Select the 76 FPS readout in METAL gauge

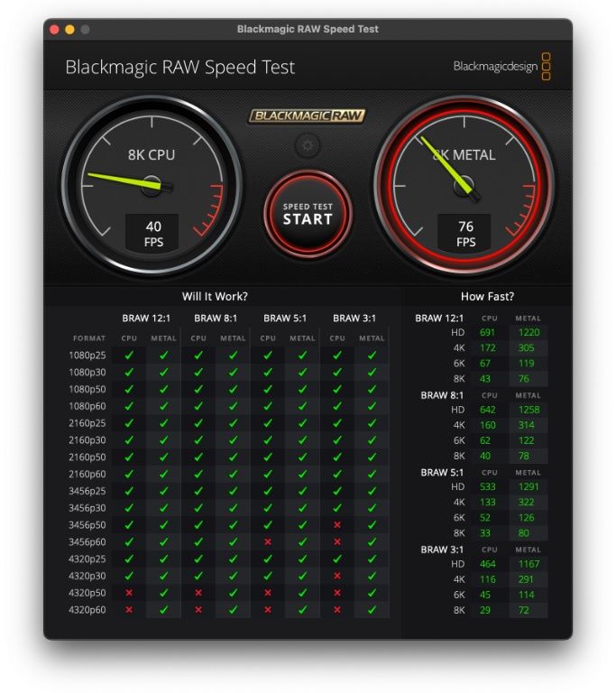[465, 234]
